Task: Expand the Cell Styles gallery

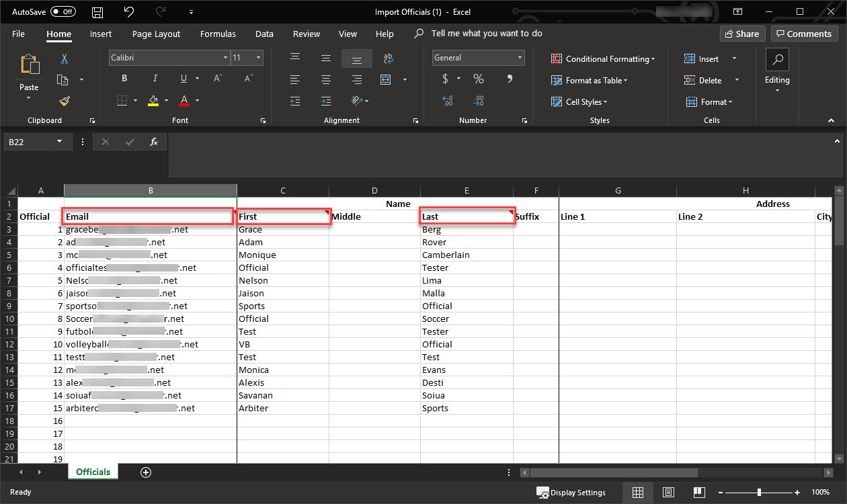Action: [578, 102]
